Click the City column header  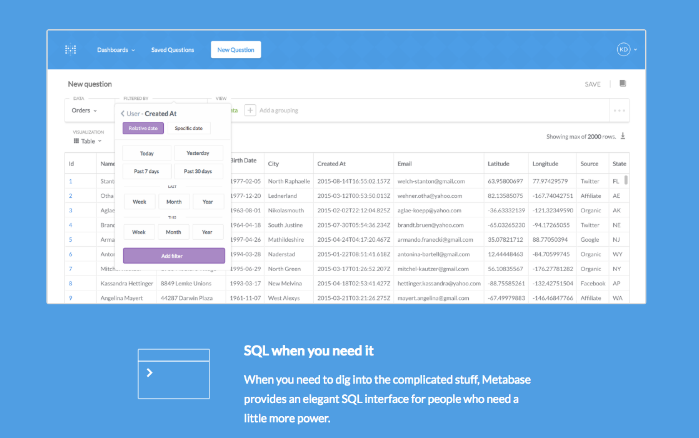click(x=273, y=164)
